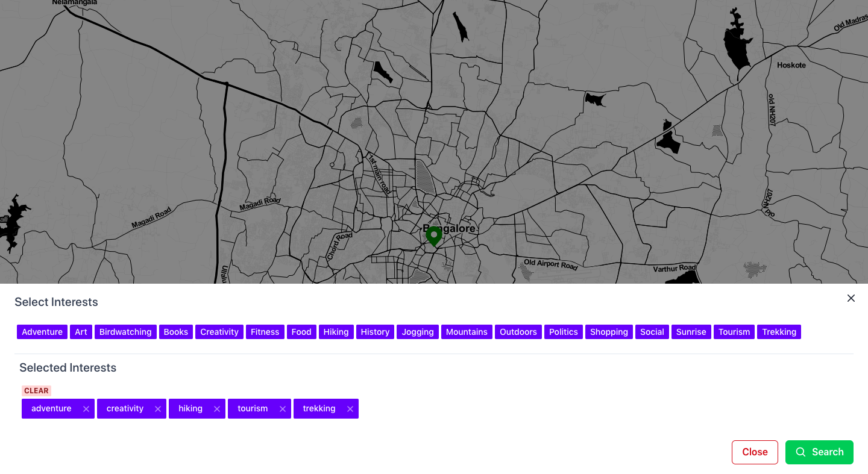Remove the adventure selected interest
This screenshot has height=474, width=868.
pyautogui.click(x=86, y=409)
